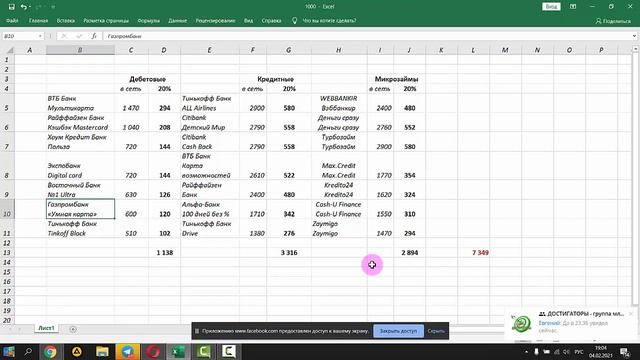The width and height of the screenshot is (640, 360).
Task: Click the green Camtasia icon in taskbar
Action: pos(203,351)
